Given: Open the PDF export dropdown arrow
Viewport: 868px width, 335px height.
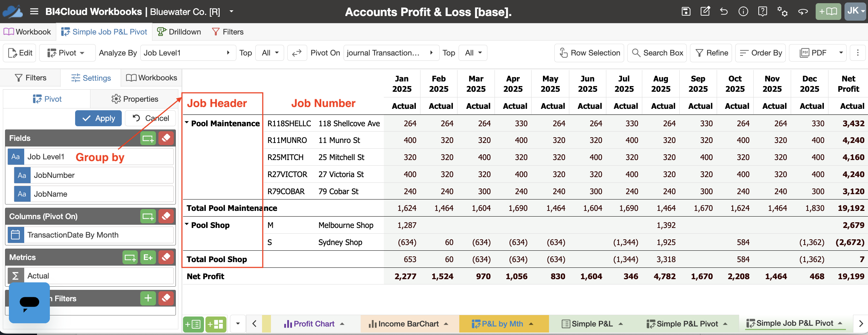Looking at the screenshot, I should coord(841,53).
